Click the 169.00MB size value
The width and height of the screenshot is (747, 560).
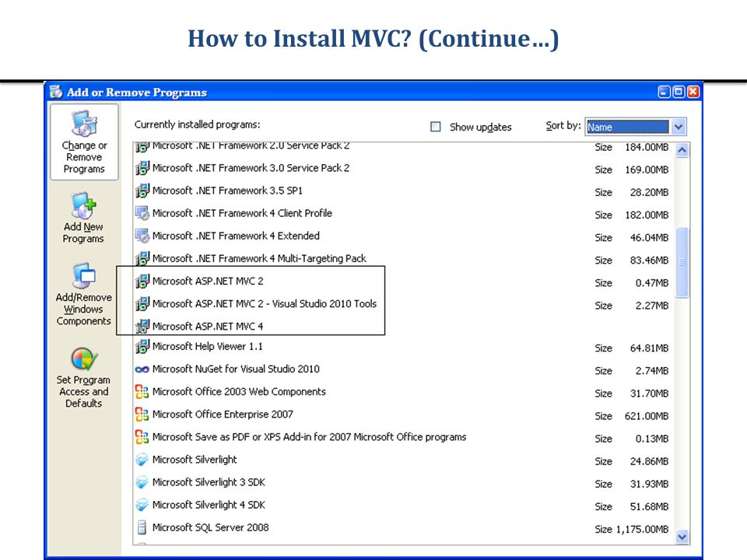(647, 170)
